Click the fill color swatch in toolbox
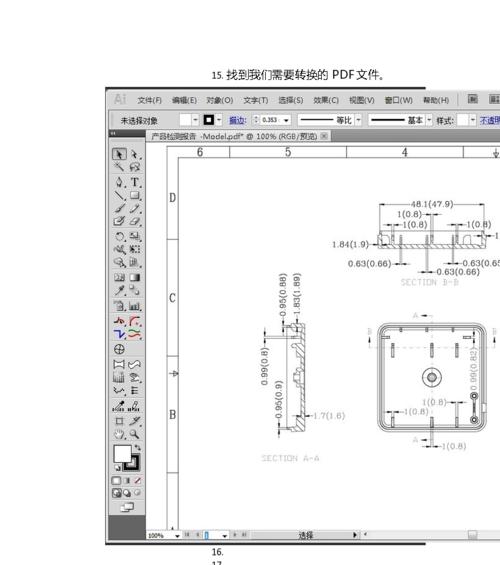The image size is (500, 565). (x=122, y=454)
